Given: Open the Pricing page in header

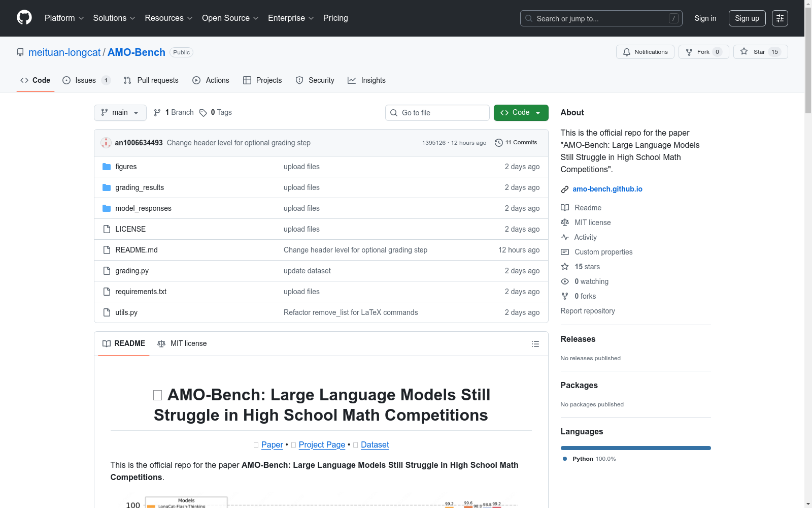Looking at the screenshot, I should 335,18.
